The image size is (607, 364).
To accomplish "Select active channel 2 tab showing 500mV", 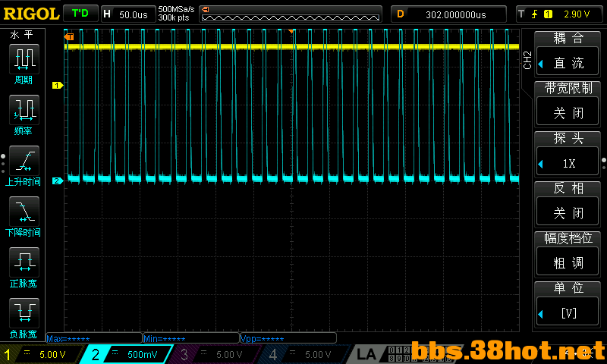I will point(126,354).
